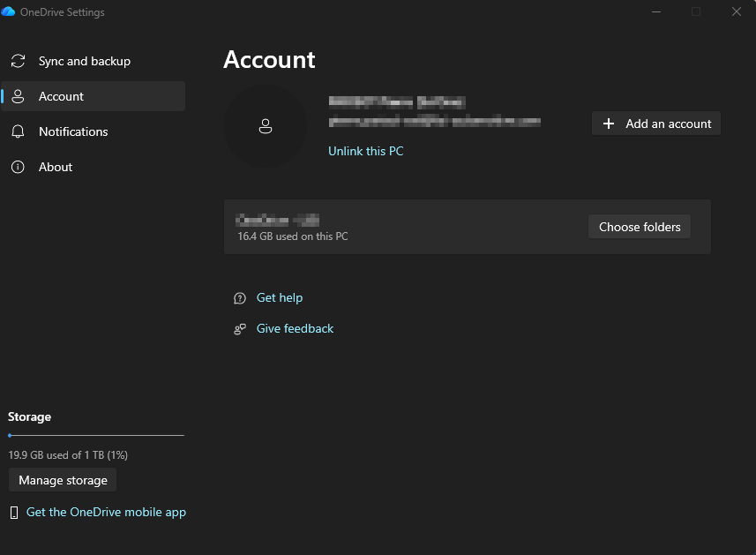756x555 pixels.
Task: Click the Notifications bell icon
Action: click(x=18, y=131)
